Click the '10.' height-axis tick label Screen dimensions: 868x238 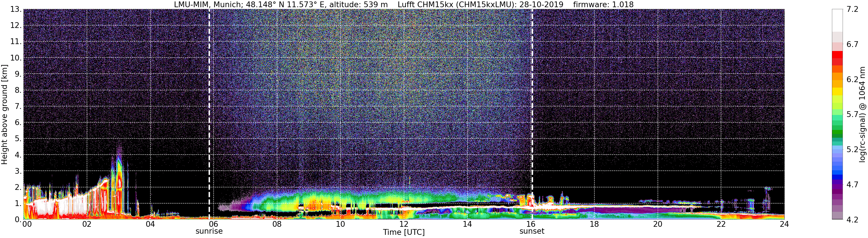16,58
